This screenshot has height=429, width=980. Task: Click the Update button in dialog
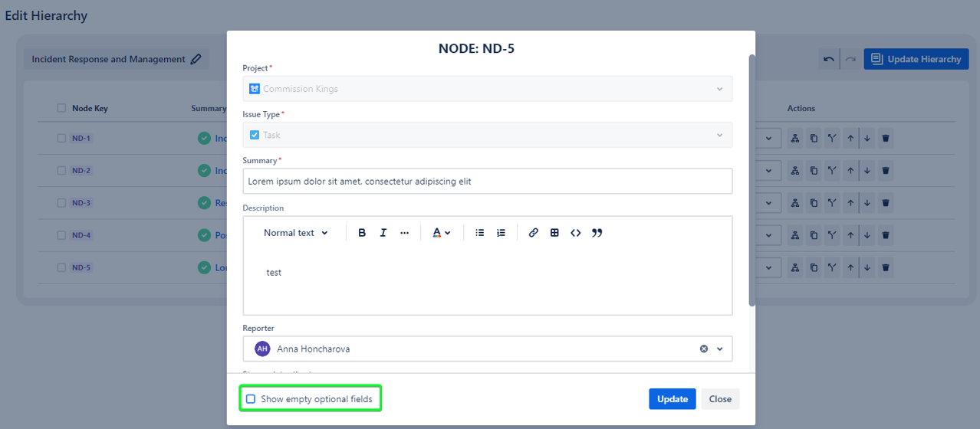pos(672,399)
